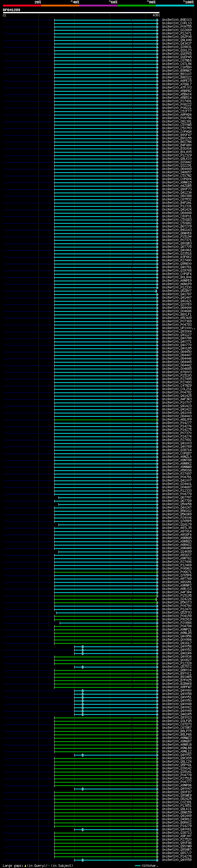
Task: Click the orange ~40% identity legend bar
Action: (x=60, y=6)
